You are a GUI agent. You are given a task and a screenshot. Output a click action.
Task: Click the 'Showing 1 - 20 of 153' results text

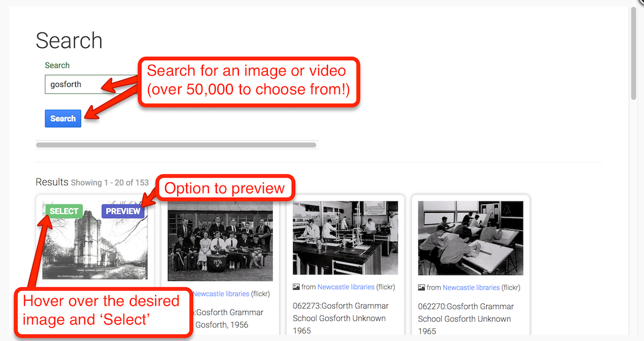(109, 183)
